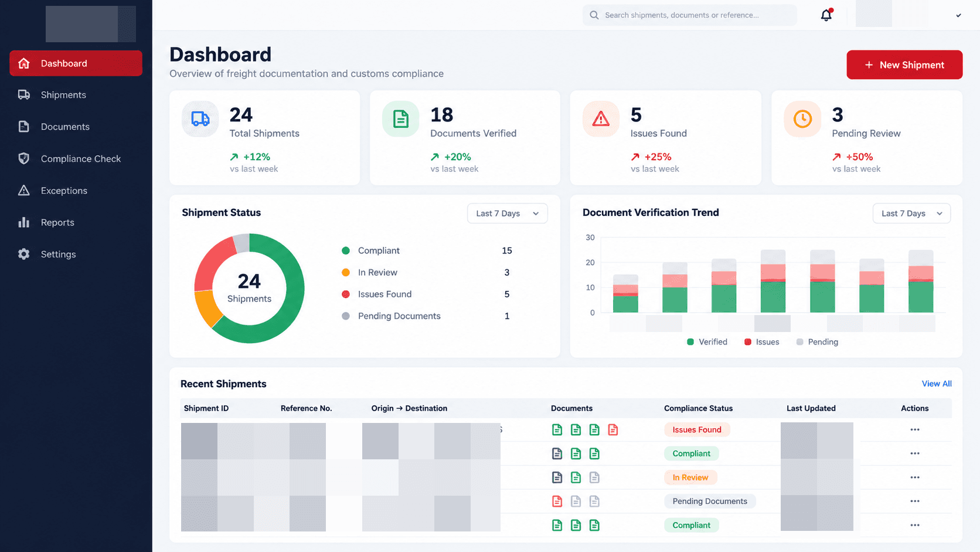Click the Total Shipments truck icon
This screenshot has height=552, width=980.
coord(200,119)
